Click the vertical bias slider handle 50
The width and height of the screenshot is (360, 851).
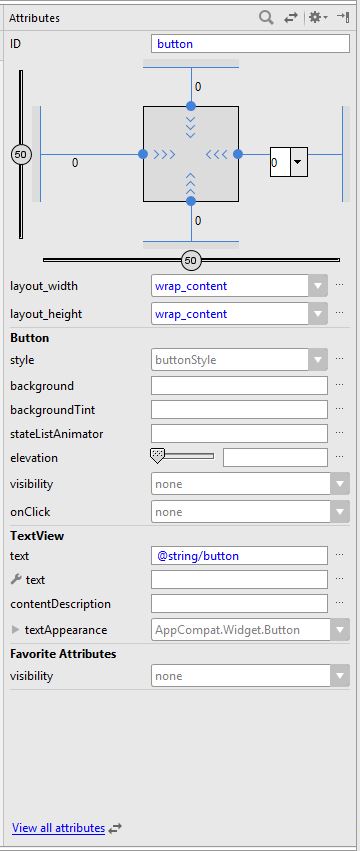click(x=21, y=155)
